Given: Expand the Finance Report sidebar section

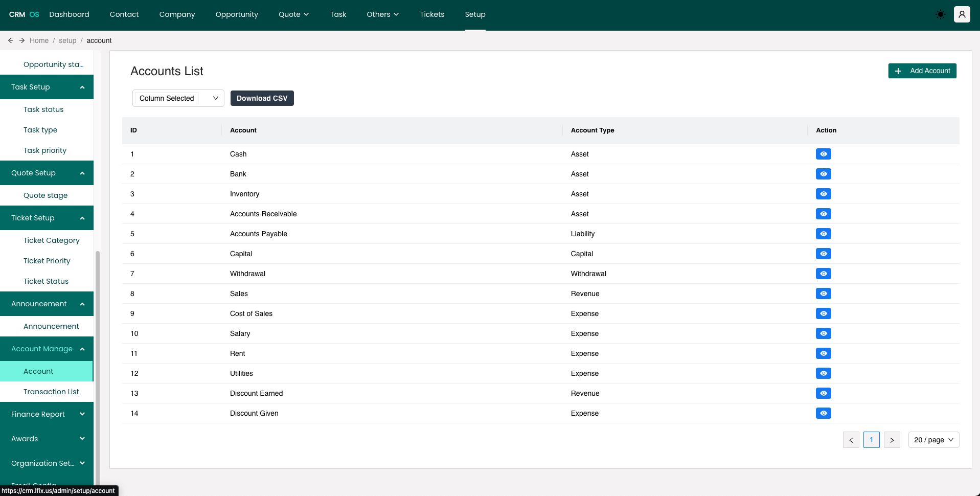Looking at the screenshot, I should click(x=47, y=414).
